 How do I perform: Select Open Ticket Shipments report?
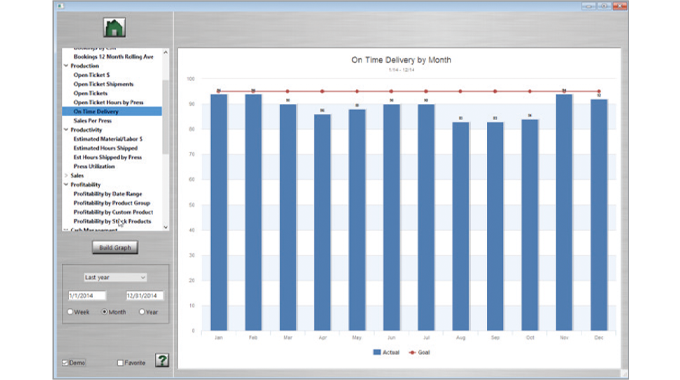click(x=103, y=84)
